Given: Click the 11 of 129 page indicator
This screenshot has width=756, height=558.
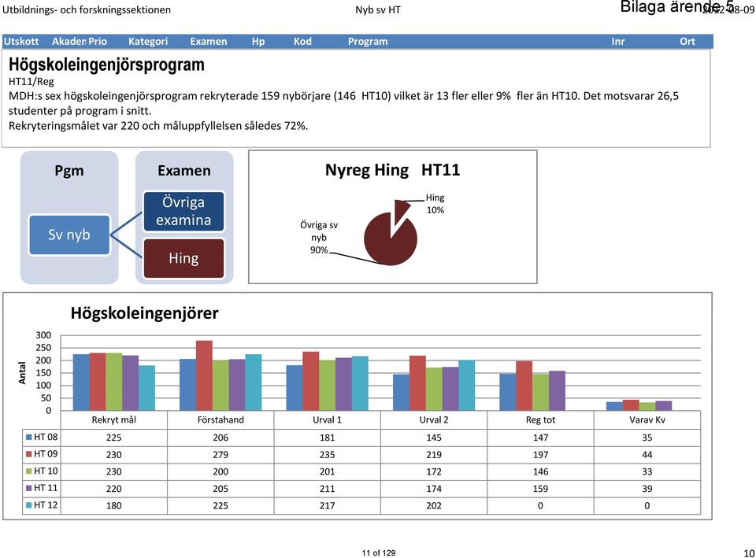Looking at the screenshot, I should pyautogui.click(x=379, y=552).
